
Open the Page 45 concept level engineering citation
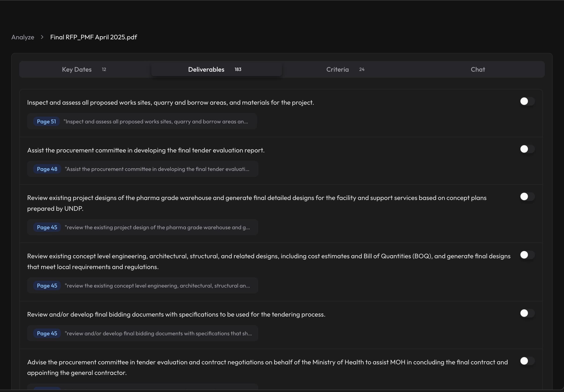47,286
